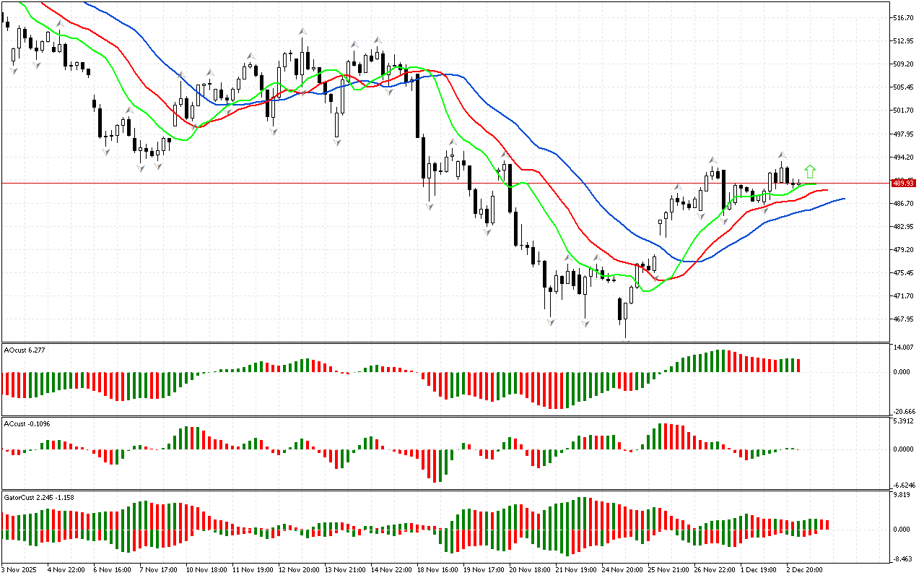Click the 3 Nov 2025 date label
This screenshot has width=924, height=578.
coord(19,569)
